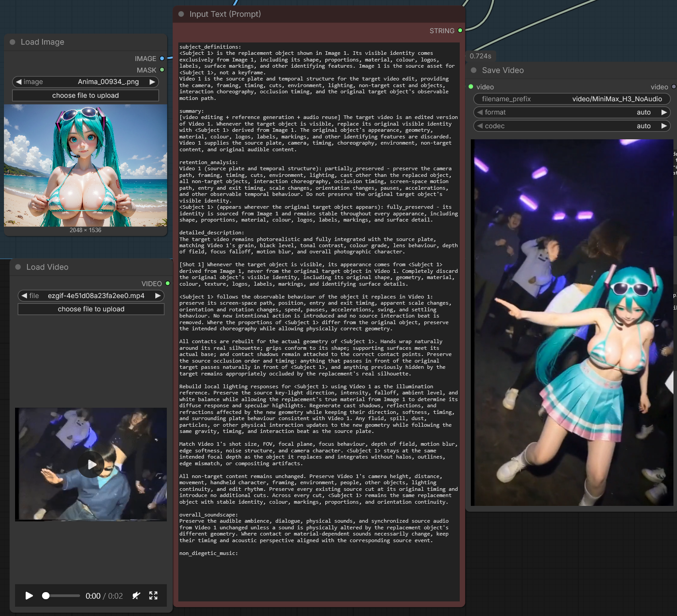
Task: Switch to the next format option in Save Video
Action: point(664,112)
